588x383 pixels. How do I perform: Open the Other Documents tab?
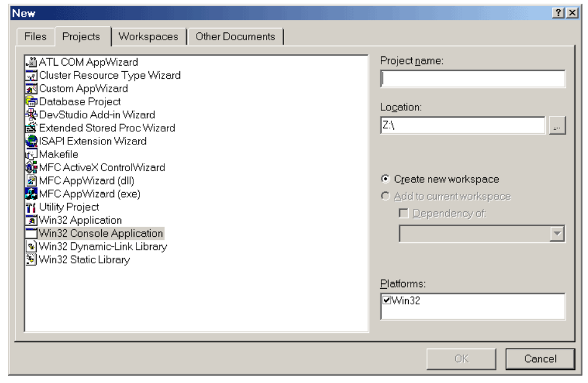(x=236, y=37)
